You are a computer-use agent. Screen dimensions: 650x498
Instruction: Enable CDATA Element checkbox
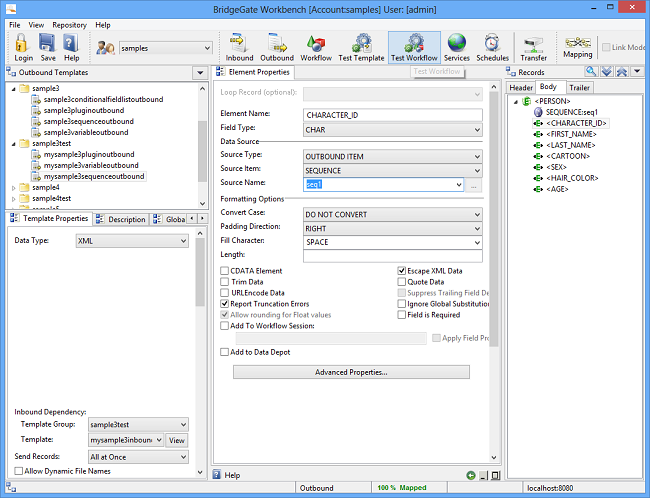[224, 271]
